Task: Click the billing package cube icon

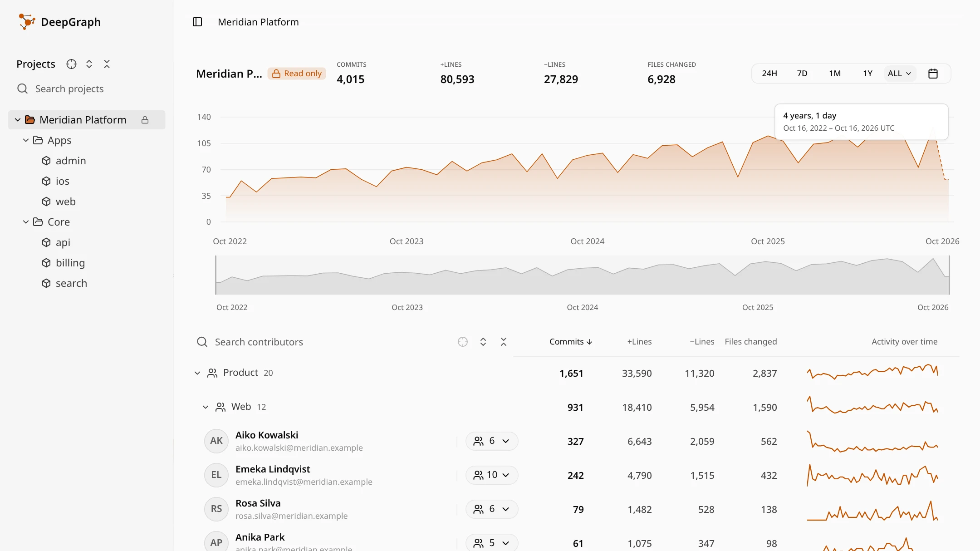Action: pyautogui.click(x=46, y=263)
